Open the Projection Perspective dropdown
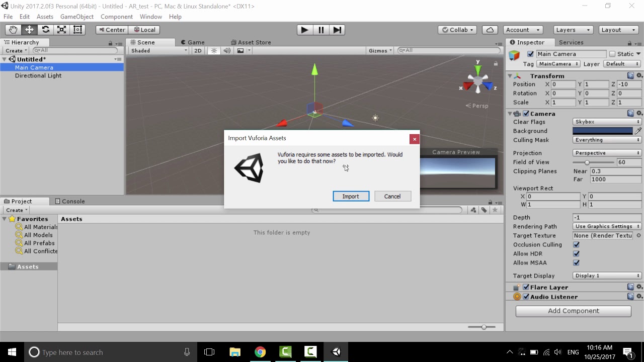Viewport: 644px width, 362px height. click(x=607, y=153)
